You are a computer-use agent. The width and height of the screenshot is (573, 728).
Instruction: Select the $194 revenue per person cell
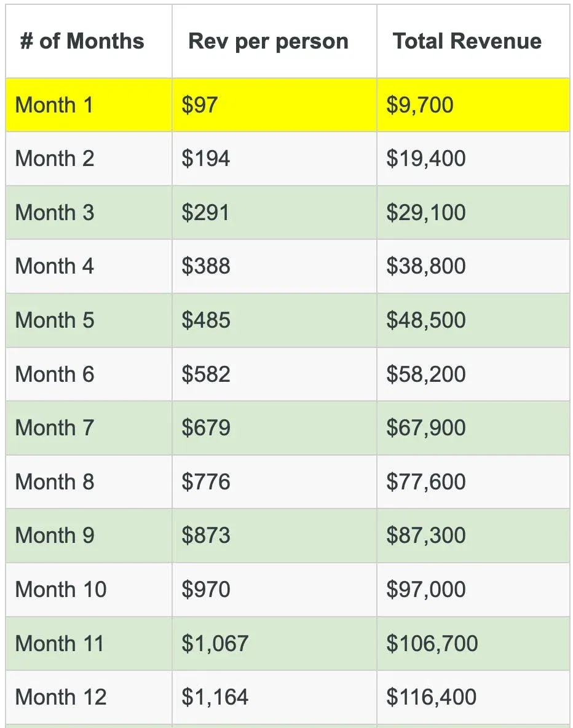(274, 159)
